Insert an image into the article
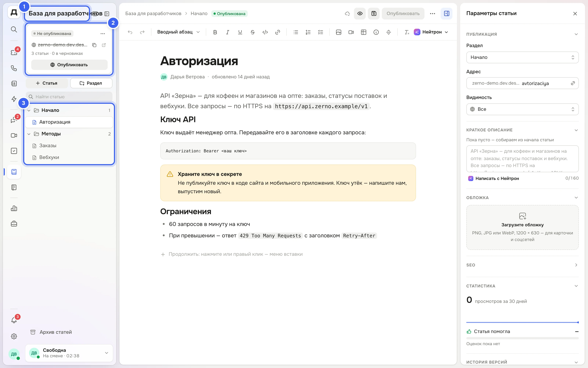The height and width of the screenshot is (368, 588). coord(338,32)
